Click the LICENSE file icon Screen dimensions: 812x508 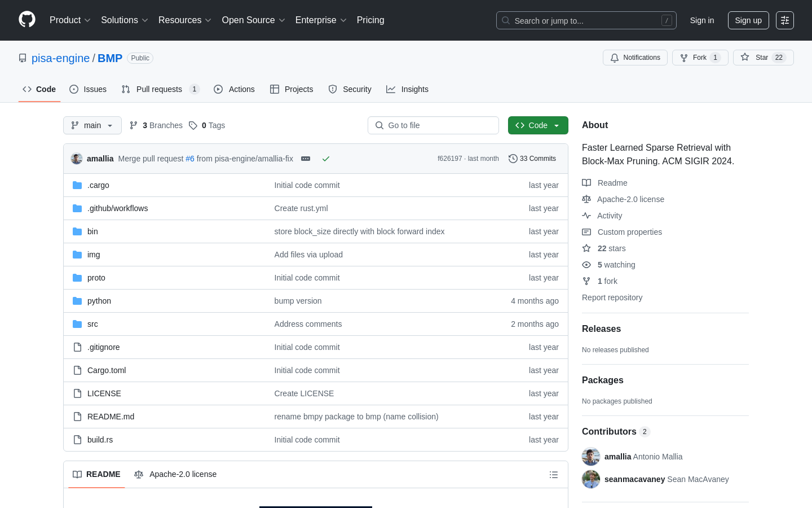point(77,393)
